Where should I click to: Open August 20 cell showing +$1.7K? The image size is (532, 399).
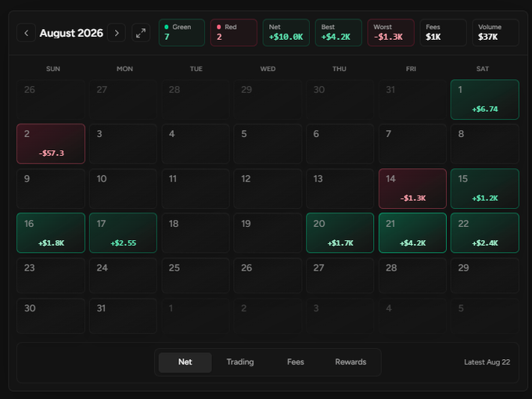(340, 233)
